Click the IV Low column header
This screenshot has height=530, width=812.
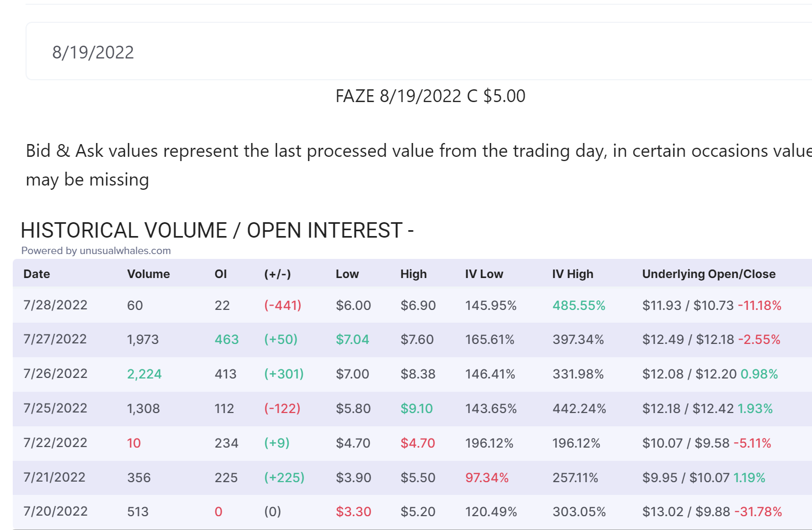tap(484, 274)
